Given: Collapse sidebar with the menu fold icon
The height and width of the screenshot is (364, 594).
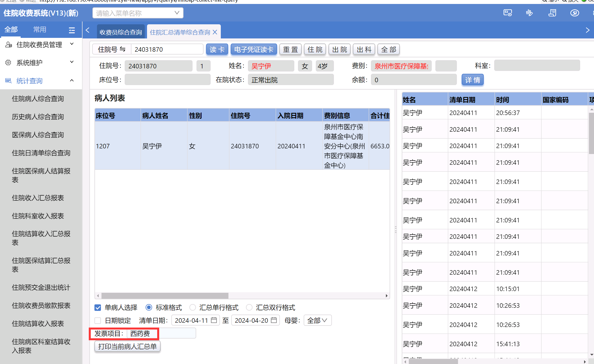Looking at the screenshot, I should pos(72,30).
